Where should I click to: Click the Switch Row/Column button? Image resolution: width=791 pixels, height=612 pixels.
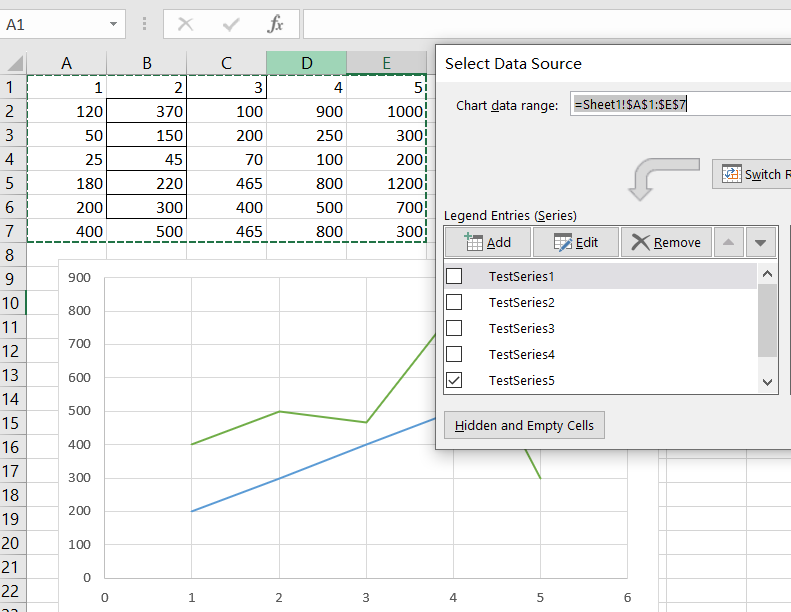pos(752,174)
